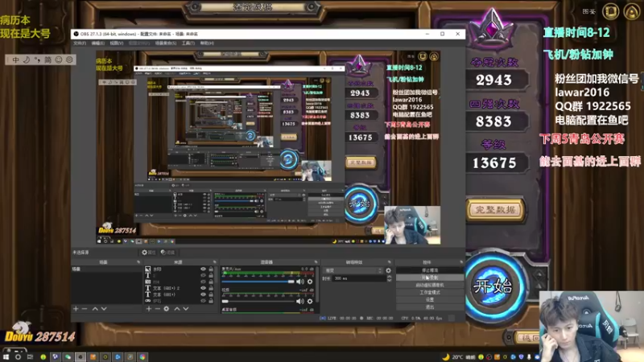Toggle visibility eye of last source row
Viewport: 644px width, 362px height.
pyautogui.click(x=203, y=301)
